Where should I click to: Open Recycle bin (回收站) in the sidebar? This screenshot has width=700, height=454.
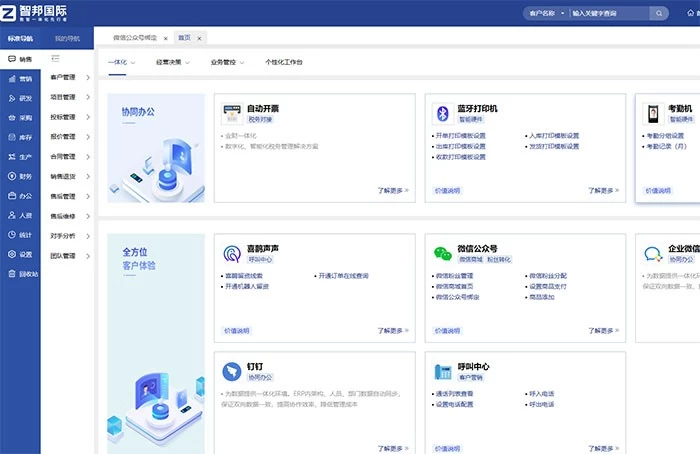coord(21,273)
